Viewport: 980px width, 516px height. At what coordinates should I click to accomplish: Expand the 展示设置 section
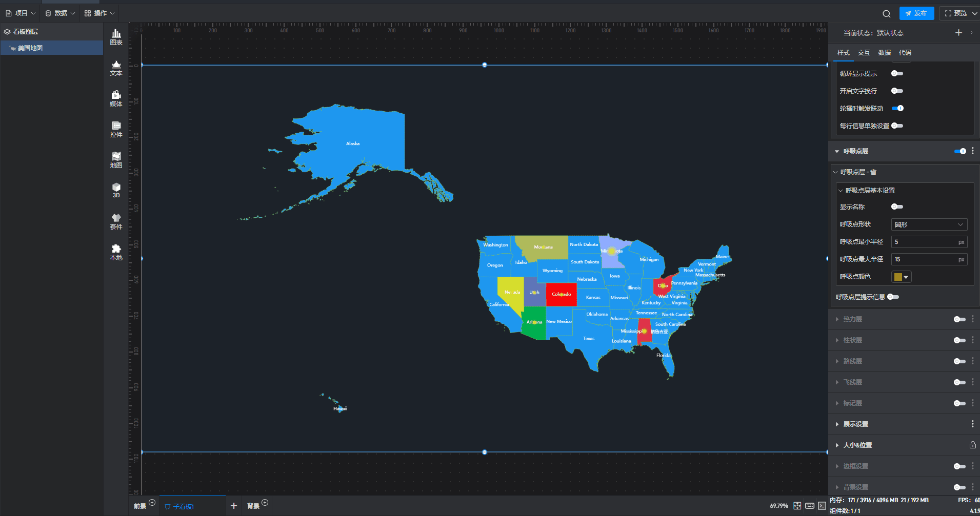856,424
